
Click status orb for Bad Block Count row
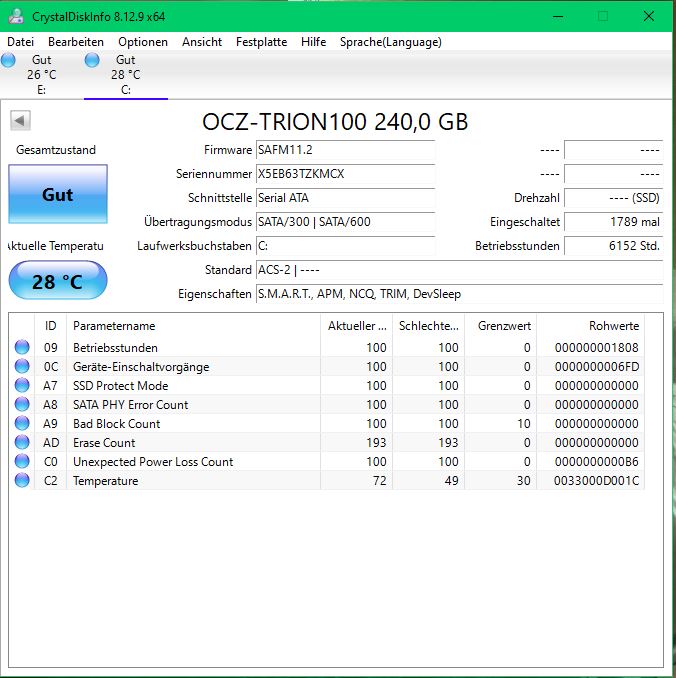click(x=22, y=423)
